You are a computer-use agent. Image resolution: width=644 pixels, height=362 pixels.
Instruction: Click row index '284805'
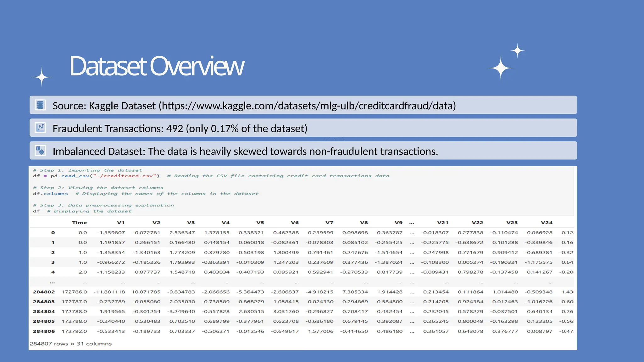(x=44, y=321)
